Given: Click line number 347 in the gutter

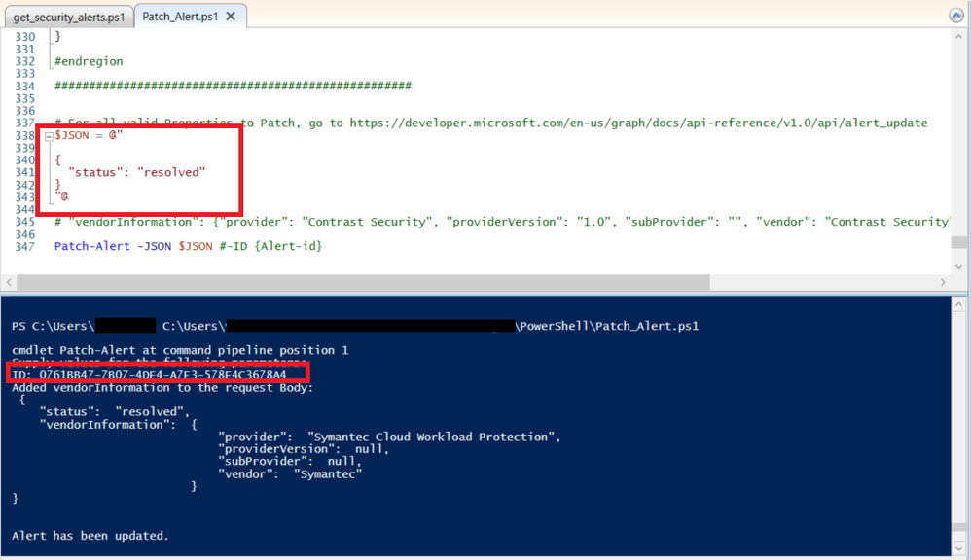Looking at the screenshot, I should (x=24, y=246).
